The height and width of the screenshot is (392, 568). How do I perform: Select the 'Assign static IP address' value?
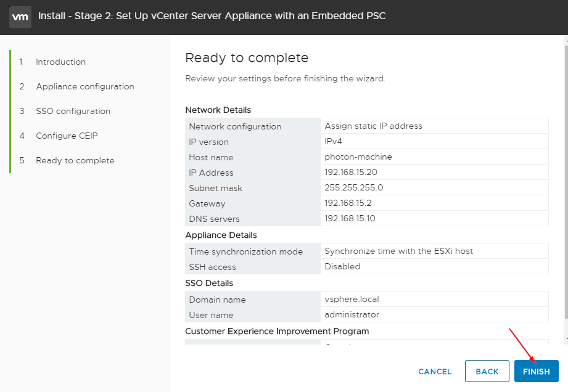coord(373,126)
